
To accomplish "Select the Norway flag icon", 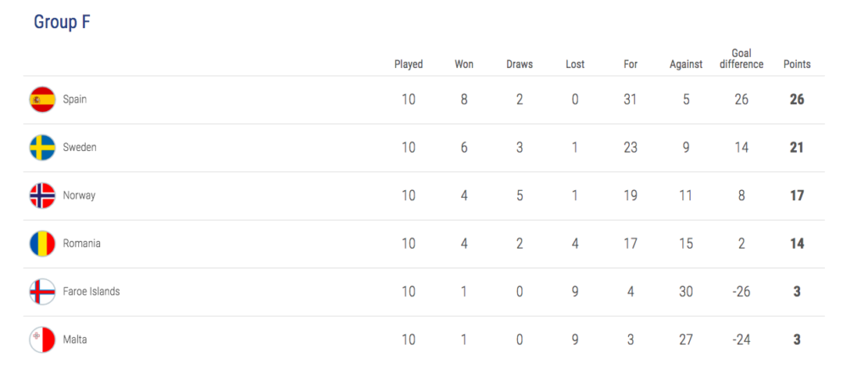I will (x=42, y=195).
